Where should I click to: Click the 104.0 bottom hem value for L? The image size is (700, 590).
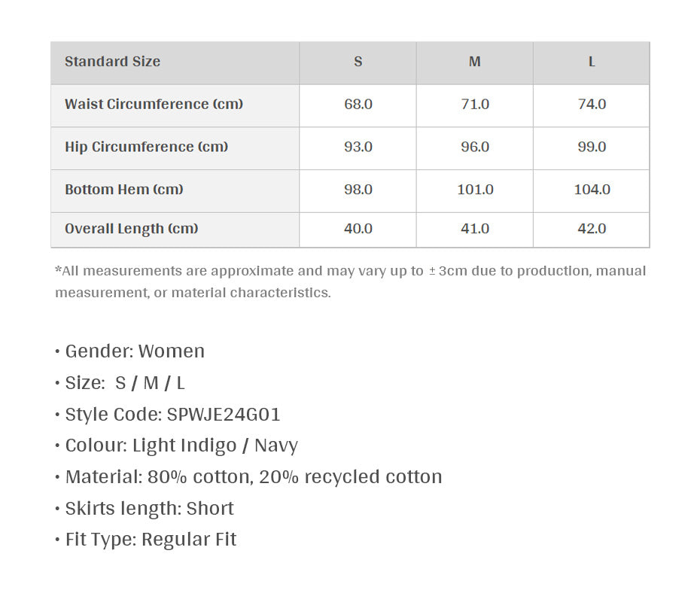tap(592, 189)
